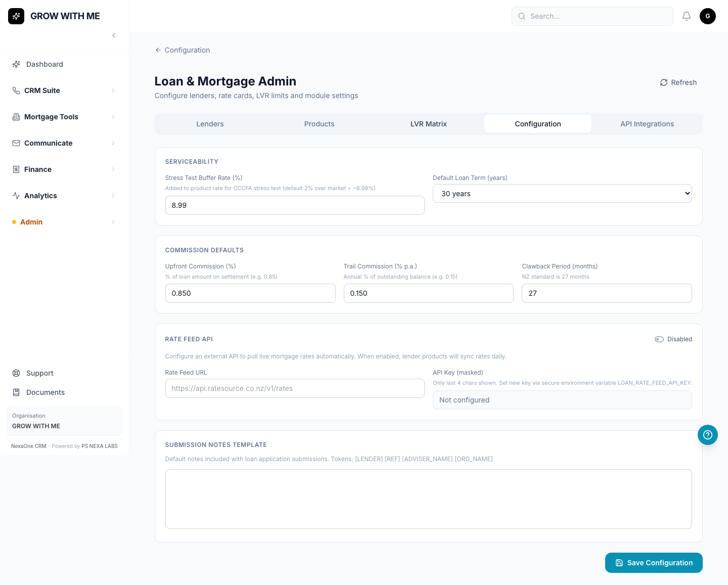Expand Communicate submenu chevron
728x585 pixels.
point(113,143)
